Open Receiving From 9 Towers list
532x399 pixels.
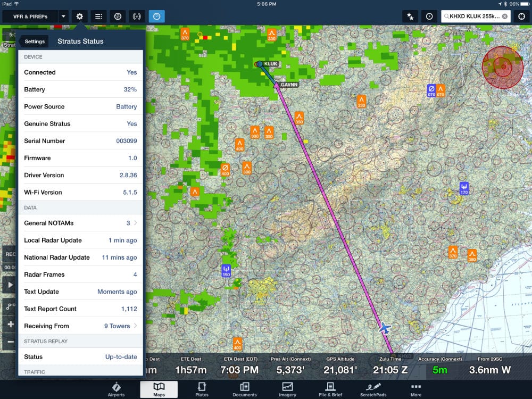tap(80, 326)
